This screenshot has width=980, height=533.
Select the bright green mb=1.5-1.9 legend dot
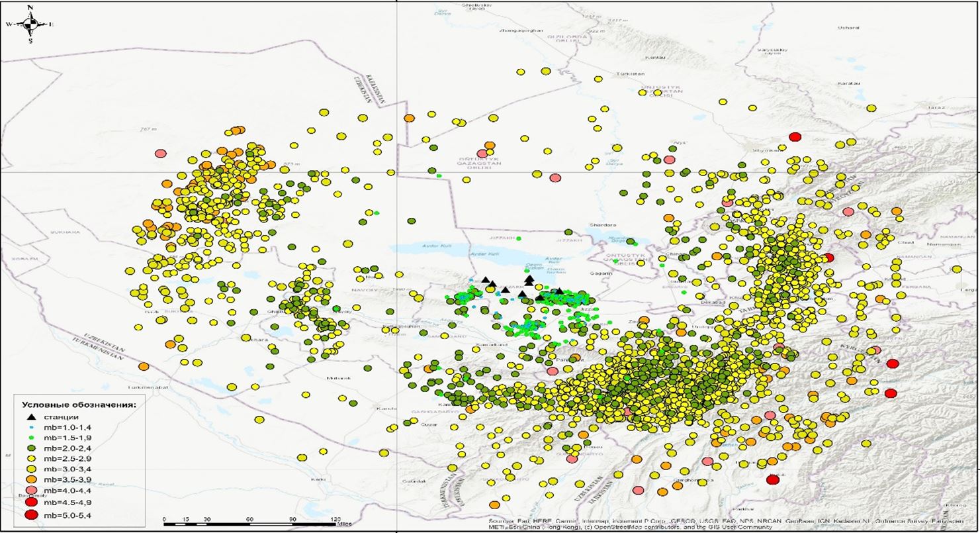click(31, 437)
